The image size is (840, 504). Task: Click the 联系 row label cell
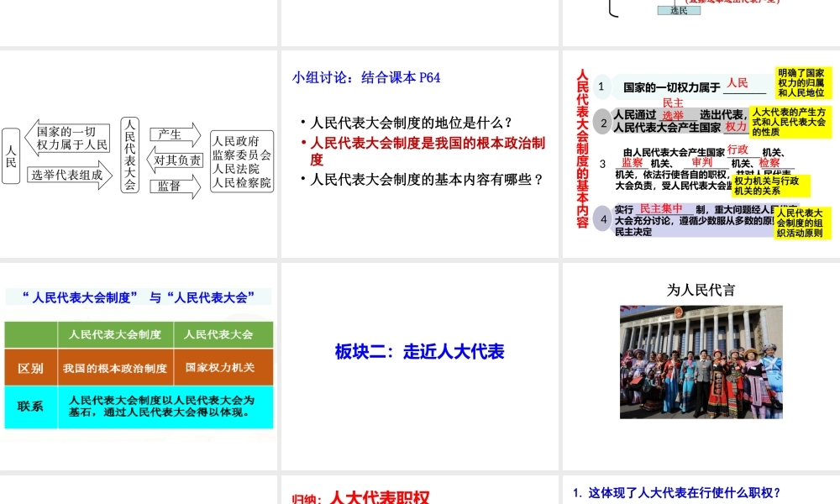[30, 407]
